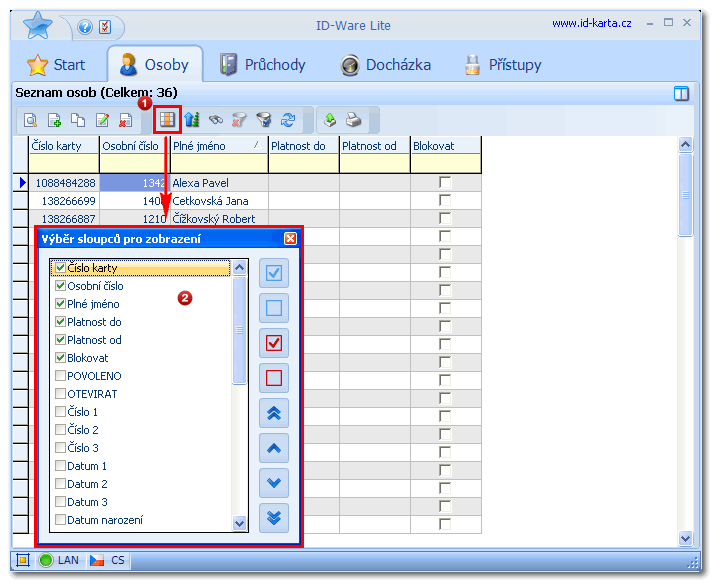Close the Výběr sloupců pro zobrazení dialog

(290, 238)
